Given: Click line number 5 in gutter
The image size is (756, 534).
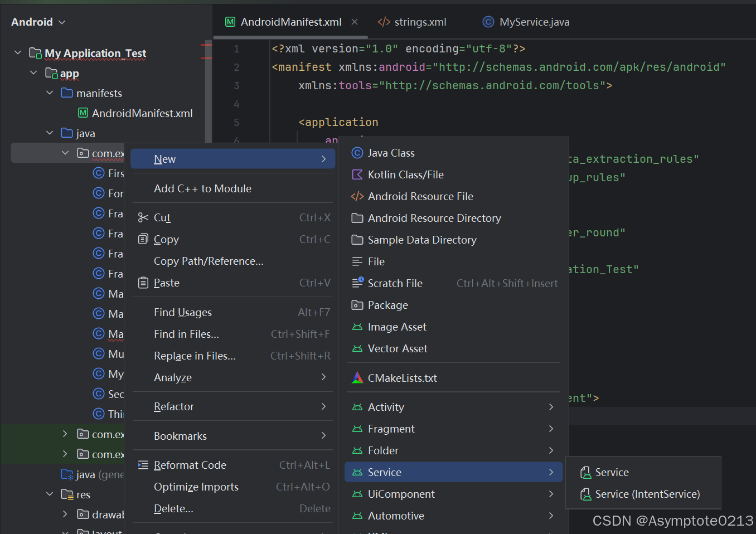Looking at the screenshot, I should pos(236,123).
